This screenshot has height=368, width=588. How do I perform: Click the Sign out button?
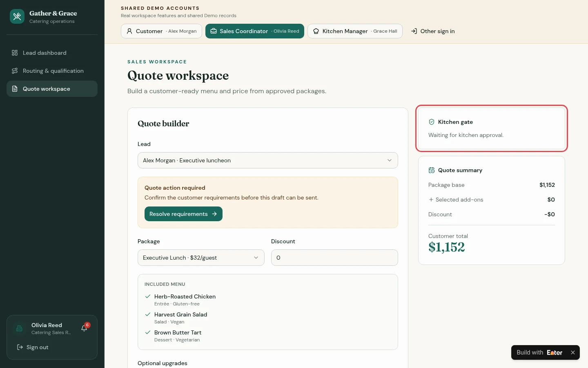click(x=33, y=347)
